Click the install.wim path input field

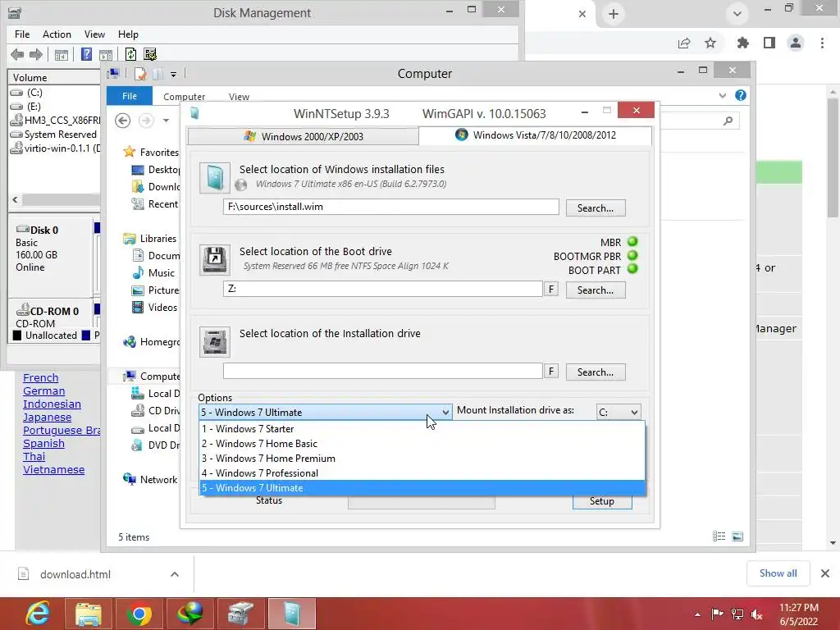point(391,207)
